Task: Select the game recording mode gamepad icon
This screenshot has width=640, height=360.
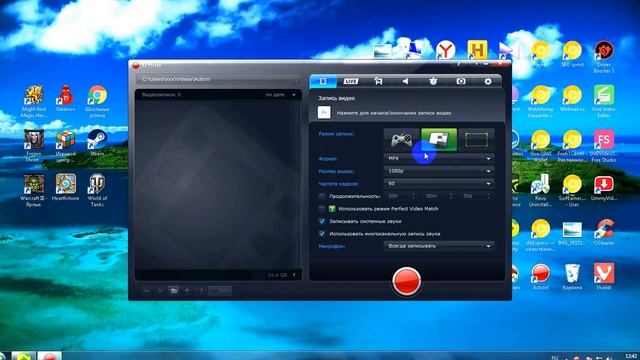Action: [x=402, y=140]
